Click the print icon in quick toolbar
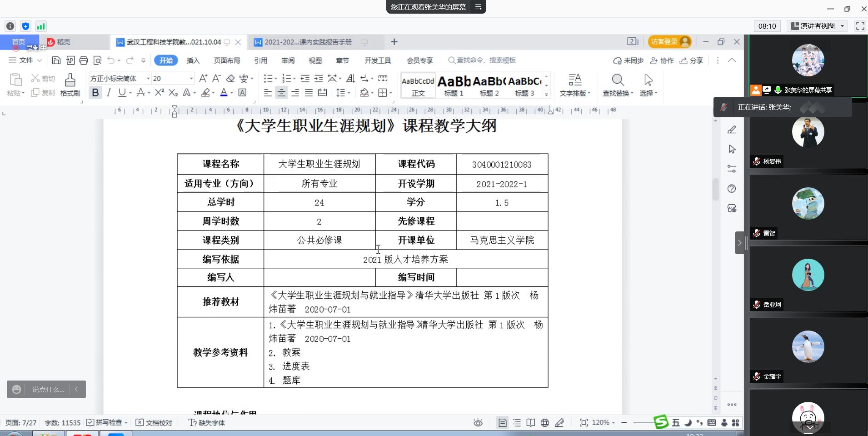Viewport: 868px width, 436px height. (84, 60)
